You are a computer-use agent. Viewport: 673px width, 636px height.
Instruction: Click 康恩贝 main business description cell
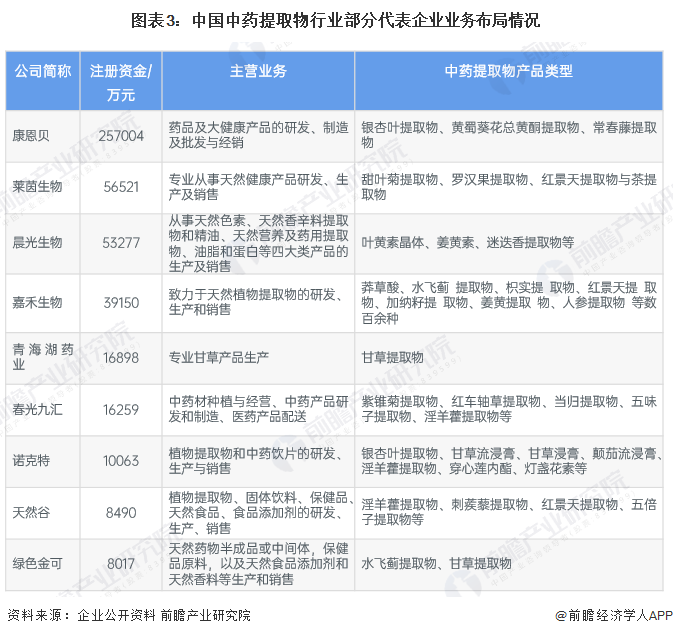258,135
